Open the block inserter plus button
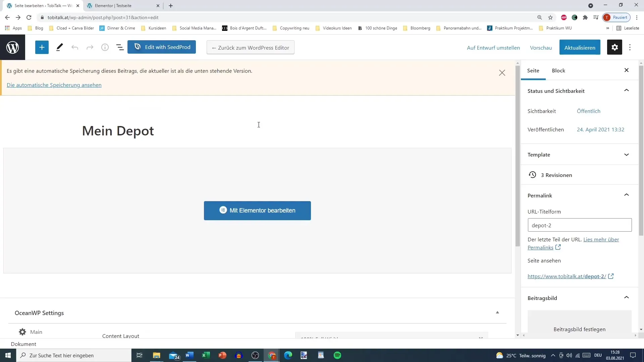 point(42,47)
